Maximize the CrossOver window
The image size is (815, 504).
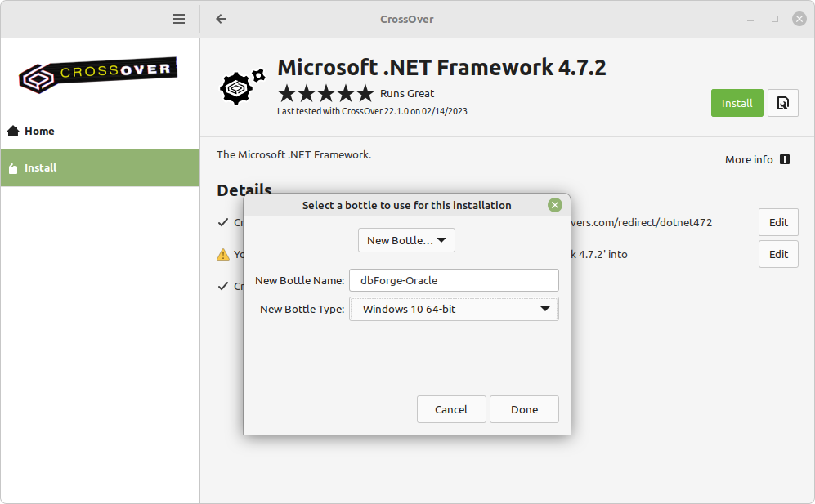click(775, 20)
